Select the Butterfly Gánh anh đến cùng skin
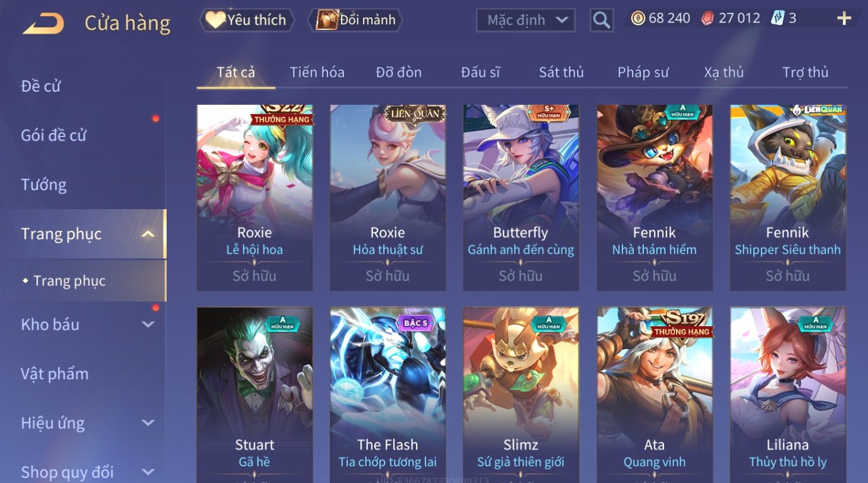The width and height of the screenshot is (868, 483). point(521,198)
